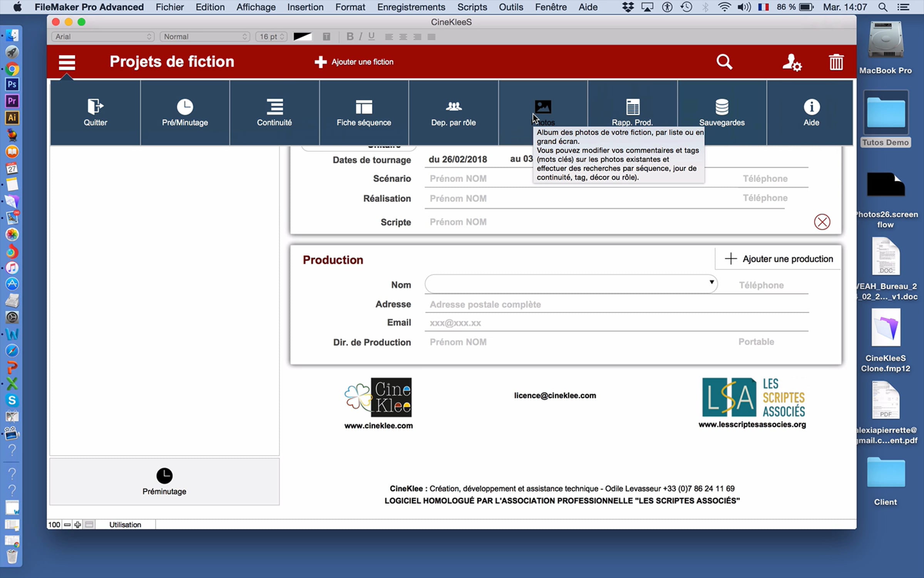Click Ajouter une fiction button
Image resolution: width=924 pixels, height=578 pixels.
354,62
